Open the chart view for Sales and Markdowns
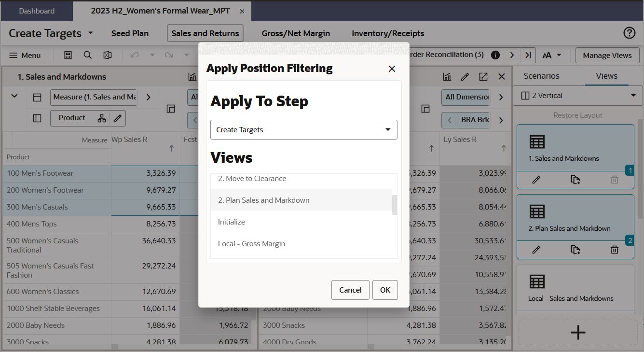The height and width of the screenshot is (352, 644). [x=192, y=76]
